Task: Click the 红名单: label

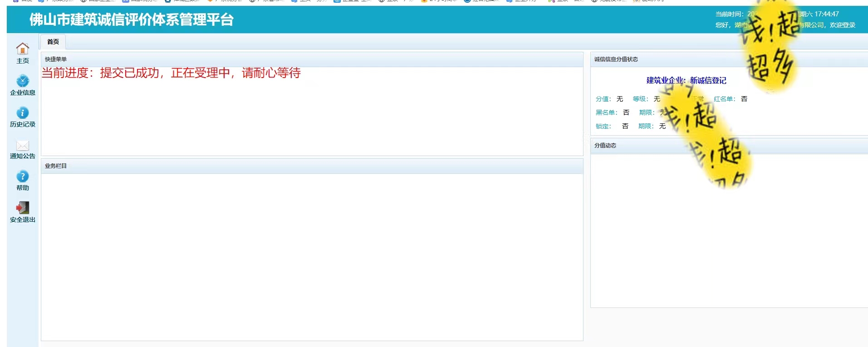Action: 724,99
